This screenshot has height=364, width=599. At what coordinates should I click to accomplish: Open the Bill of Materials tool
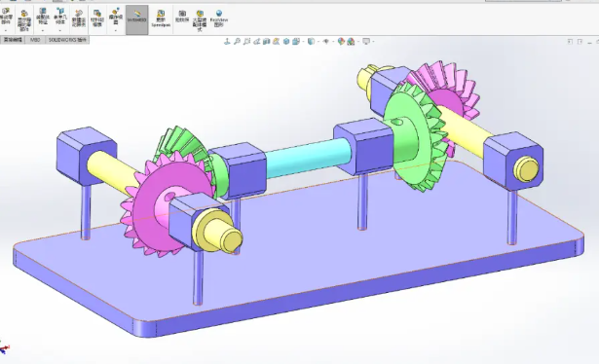pos(97,18)
